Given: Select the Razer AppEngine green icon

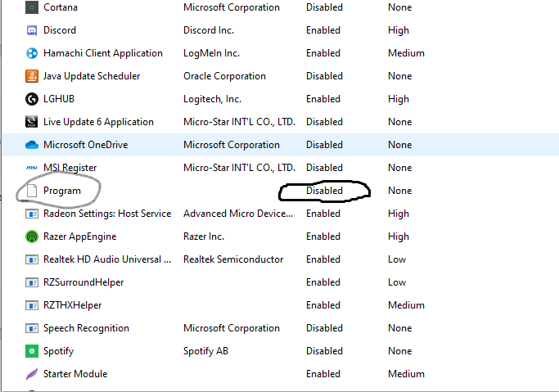Looking at the screenshot, I should [32, 237].
